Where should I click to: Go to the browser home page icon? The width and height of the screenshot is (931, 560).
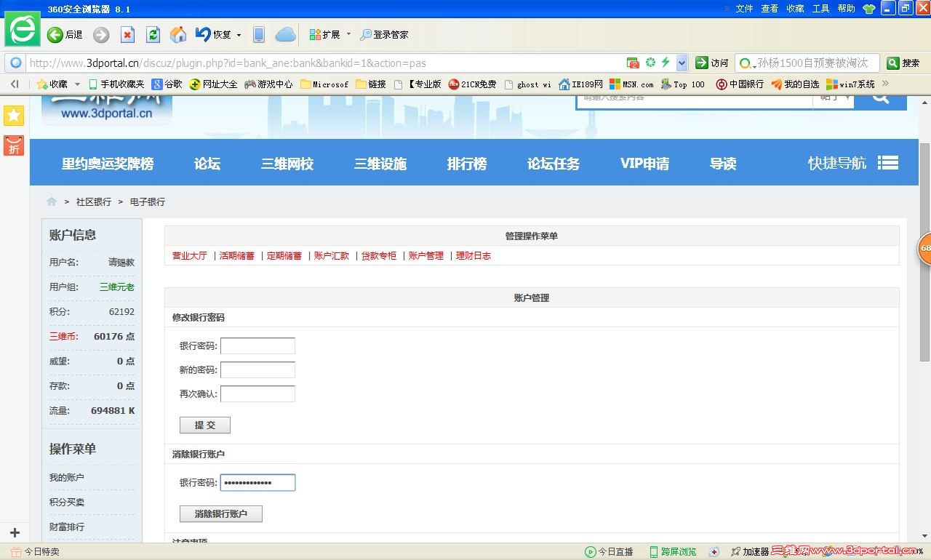coord(178,34)
